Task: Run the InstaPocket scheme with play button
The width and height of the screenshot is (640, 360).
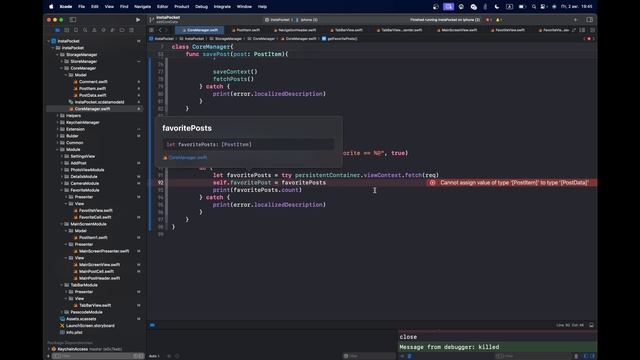Action: tap(138, 20)
